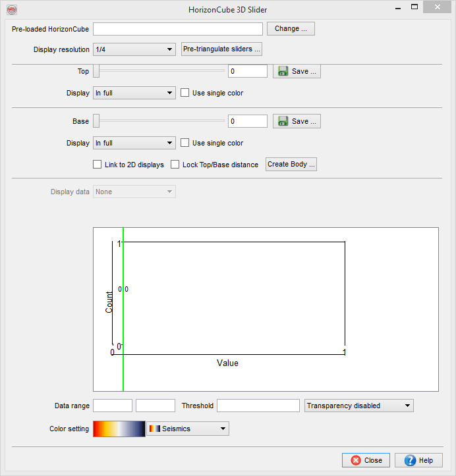Click the Save button for Top horizon

(x=297, y=71)
